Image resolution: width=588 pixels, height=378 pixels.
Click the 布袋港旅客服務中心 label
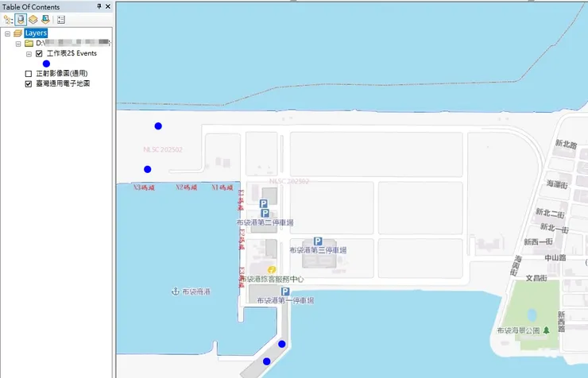tap(273, 279)
